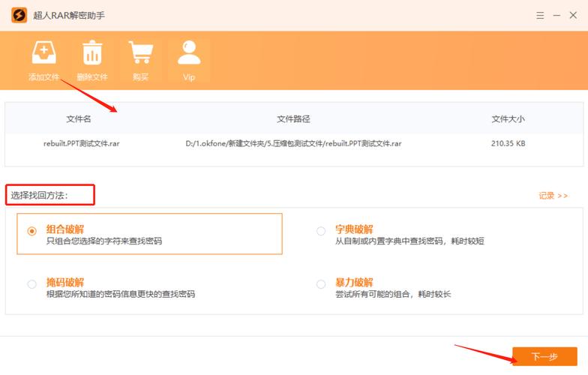Click the 下一步 next button
The height and width of the screenshot is (375, 588).
(x=544, y=356)
